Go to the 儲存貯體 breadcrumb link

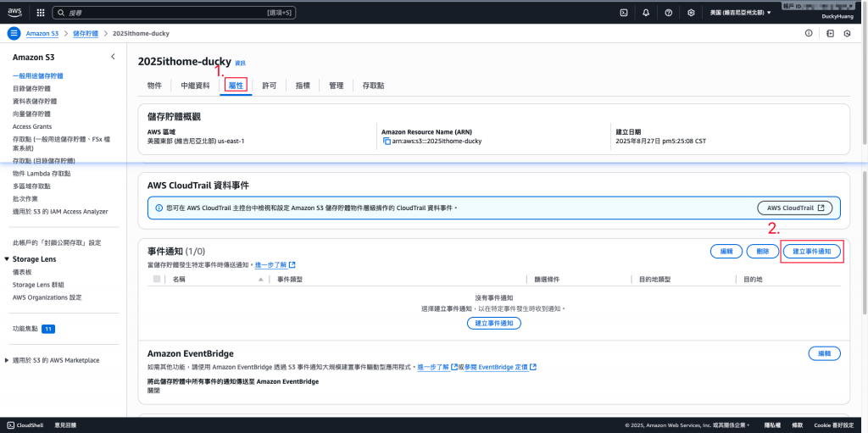[x=86, y=33]
